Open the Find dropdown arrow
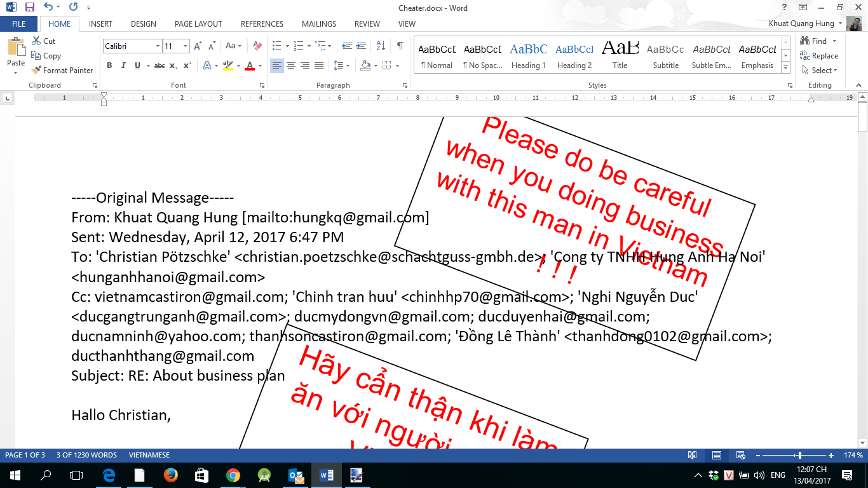The image size is (868, 488). point(834,41)
